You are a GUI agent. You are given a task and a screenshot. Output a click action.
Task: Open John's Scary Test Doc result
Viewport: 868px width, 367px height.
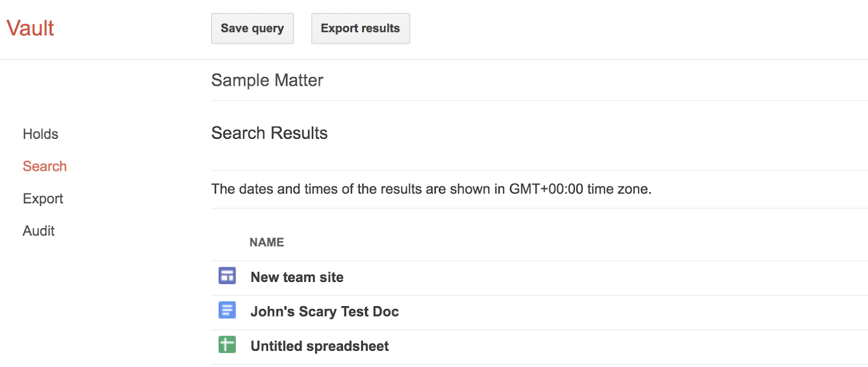(324, 312)
